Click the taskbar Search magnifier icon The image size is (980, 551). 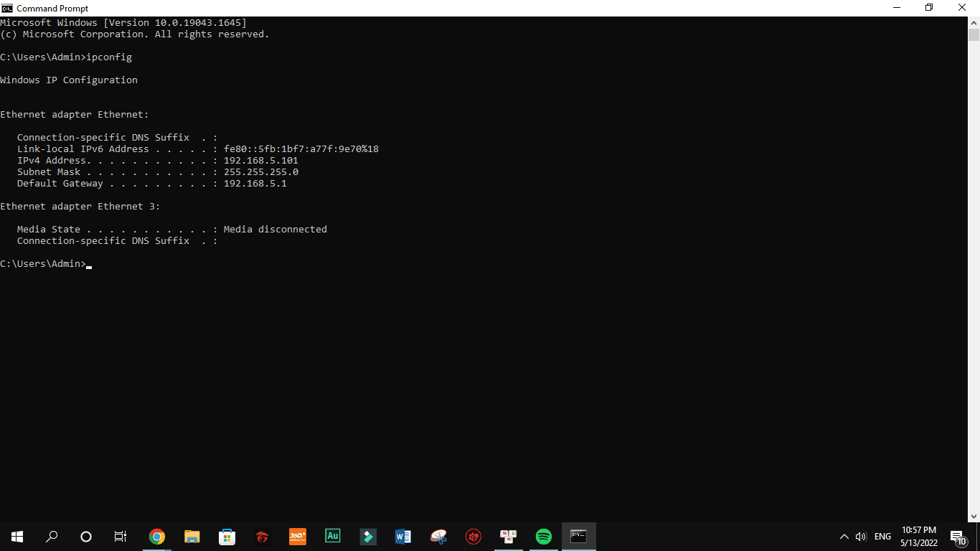point(52,536)
